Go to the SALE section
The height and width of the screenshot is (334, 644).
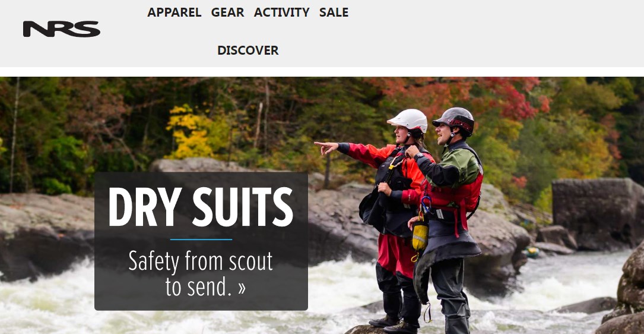point(334,12)
